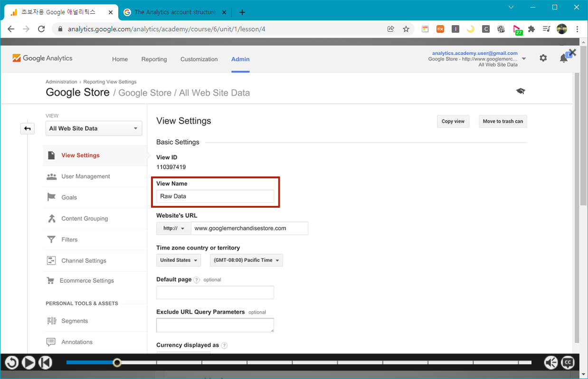Click the View ID value 110397419
Screen dimensions: 588x379
(171, 167)
